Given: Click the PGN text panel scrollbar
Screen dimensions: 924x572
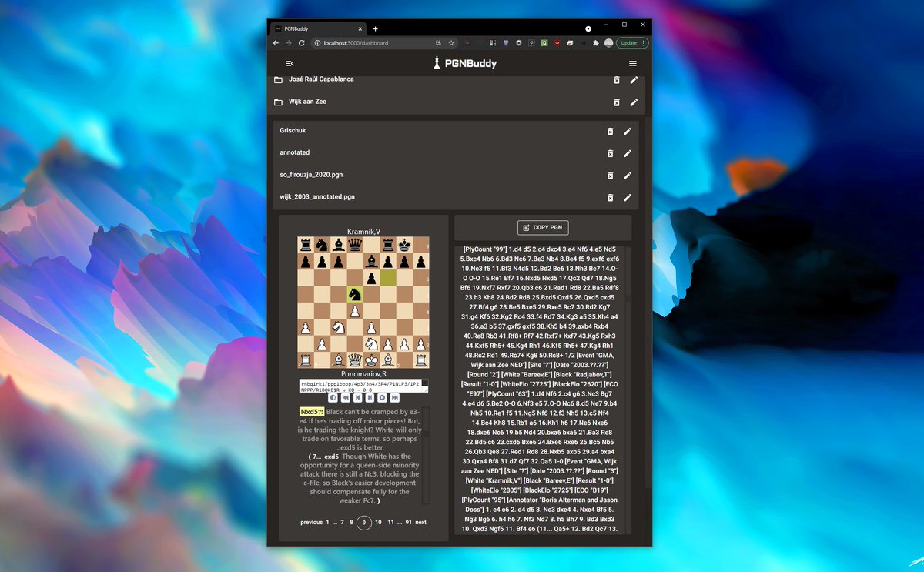Looking at the screenshot, I should [x=628, y=389].
